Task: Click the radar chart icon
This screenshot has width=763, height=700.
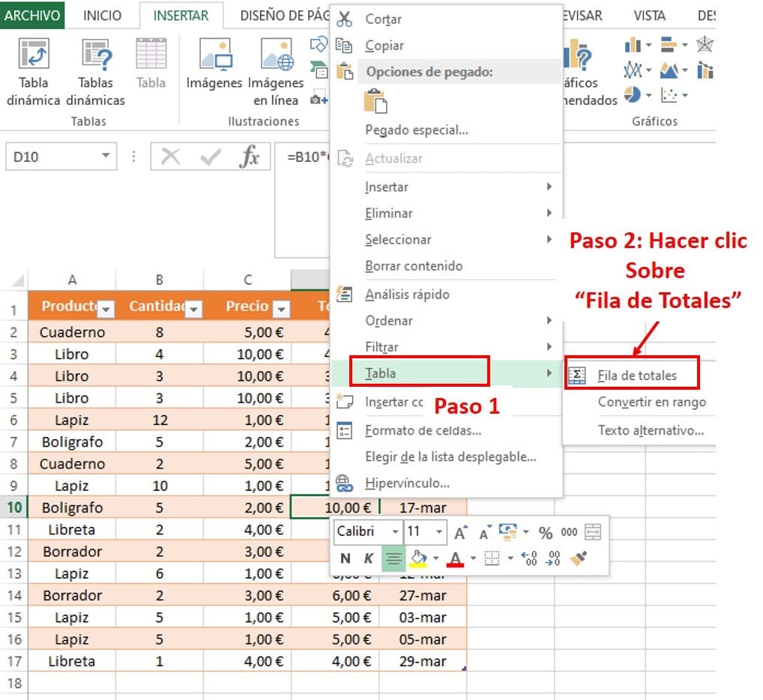Action: pyautogui.click(x=705, y=43)
